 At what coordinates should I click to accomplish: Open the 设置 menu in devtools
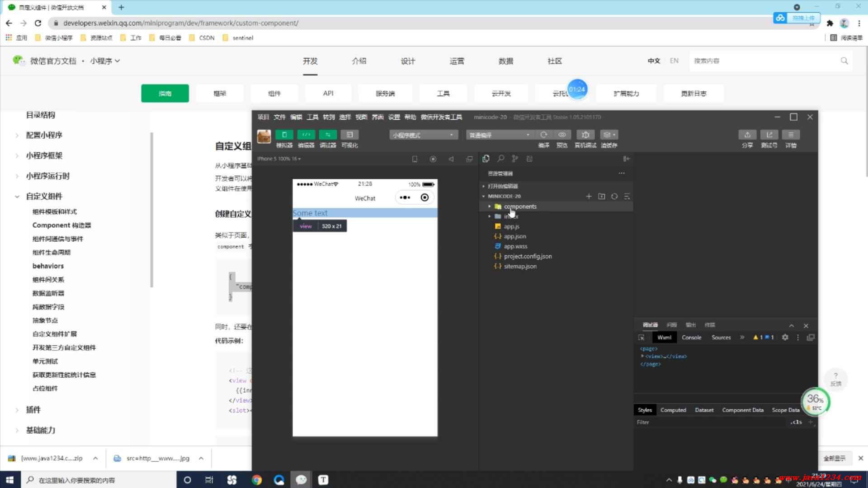click(x=394, y=117)
